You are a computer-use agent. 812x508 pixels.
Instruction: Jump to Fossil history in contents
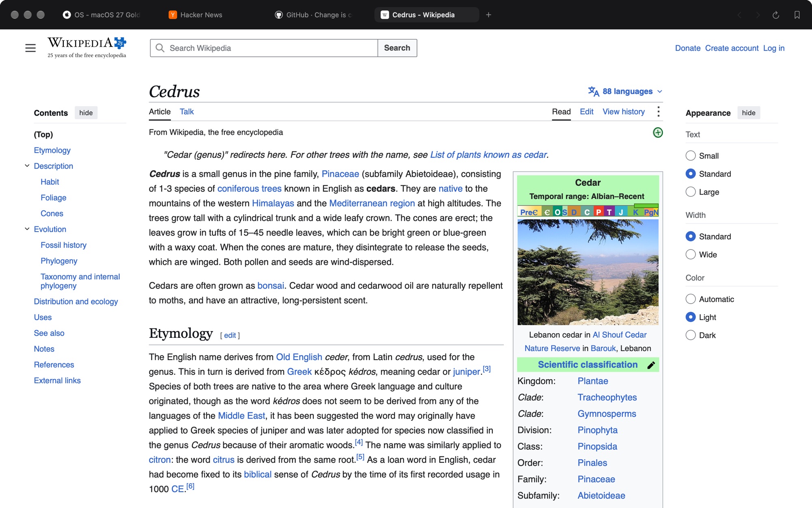(63, 245)
